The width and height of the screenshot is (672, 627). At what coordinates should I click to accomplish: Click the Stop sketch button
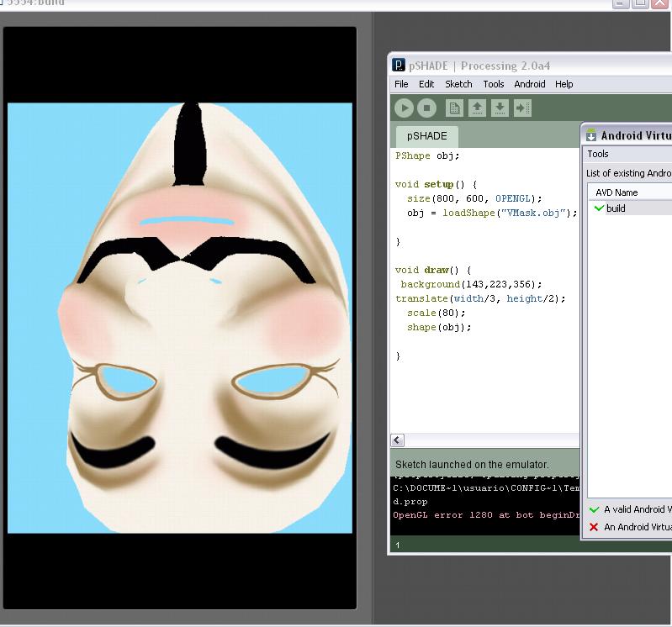427,108
